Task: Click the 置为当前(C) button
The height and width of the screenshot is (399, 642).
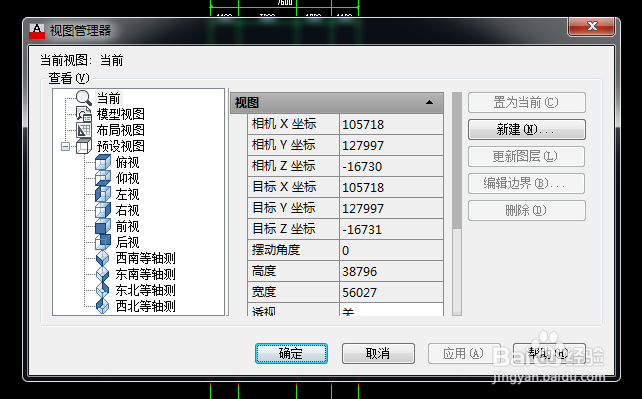Action: [x=527, y=102]
